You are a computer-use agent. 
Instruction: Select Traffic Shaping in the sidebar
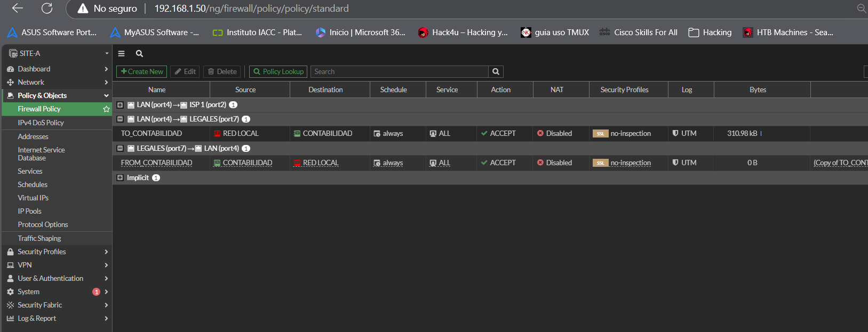pos(39,238)
